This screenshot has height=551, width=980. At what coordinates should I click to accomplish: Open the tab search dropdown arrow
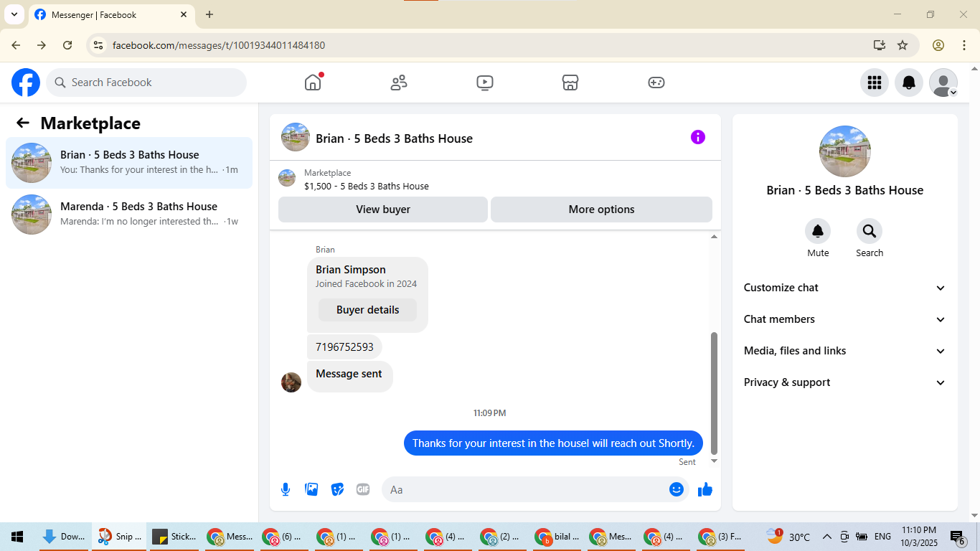tap(14, 14)
